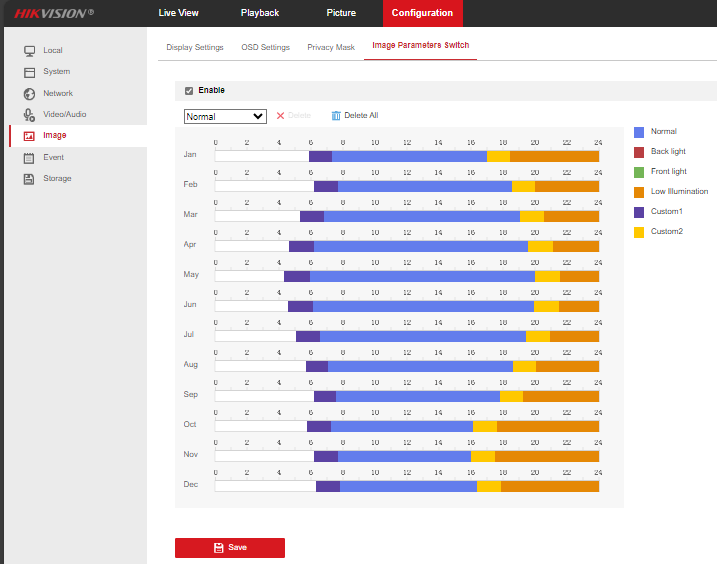The image size is (717, 564).
Task: Pick the Low Illumination orange swatch
Action: click(x=639, y=192)
